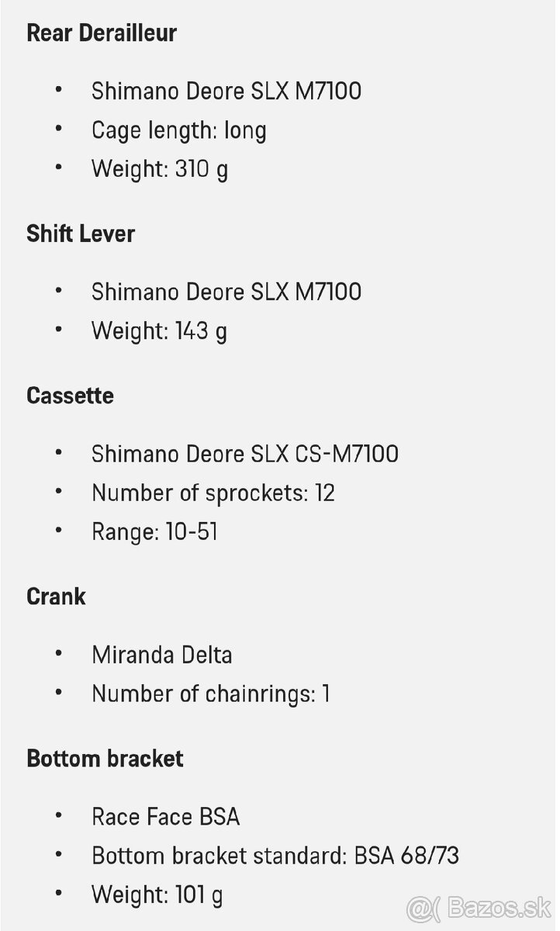Screen dimensions: 560x931
Task: Click Number of chainrings: 1 line
Action: coord(210,694)
